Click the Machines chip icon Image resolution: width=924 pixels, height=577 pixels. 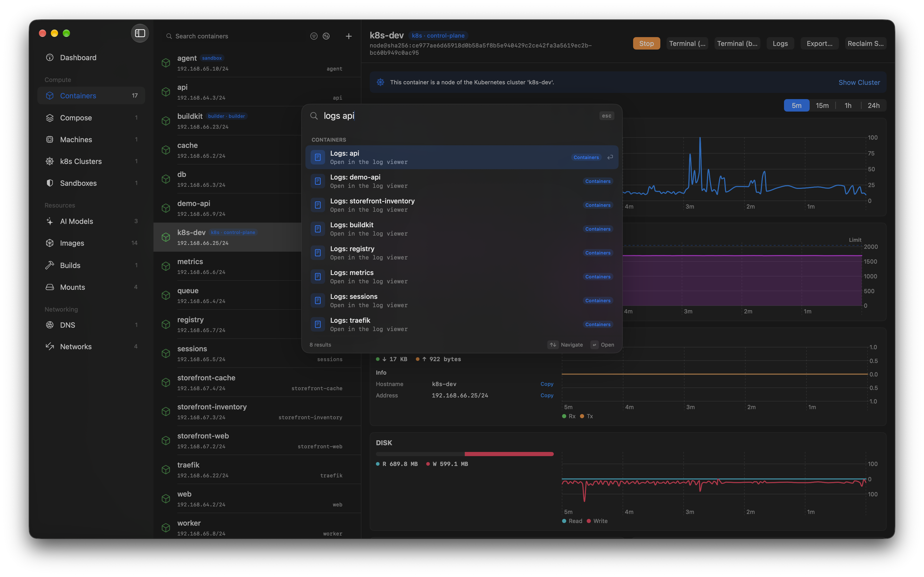coord(50,140)
